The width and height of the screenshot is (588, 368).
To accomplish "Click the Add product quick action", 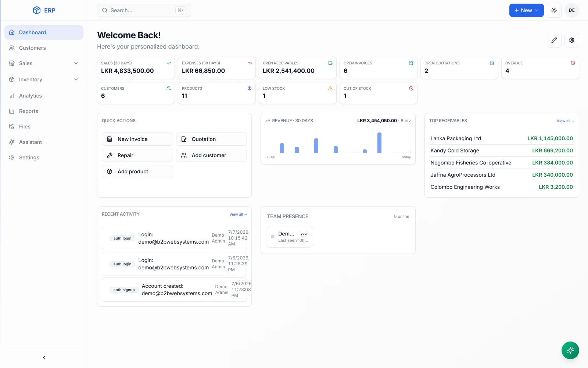I will pos(137,171).
